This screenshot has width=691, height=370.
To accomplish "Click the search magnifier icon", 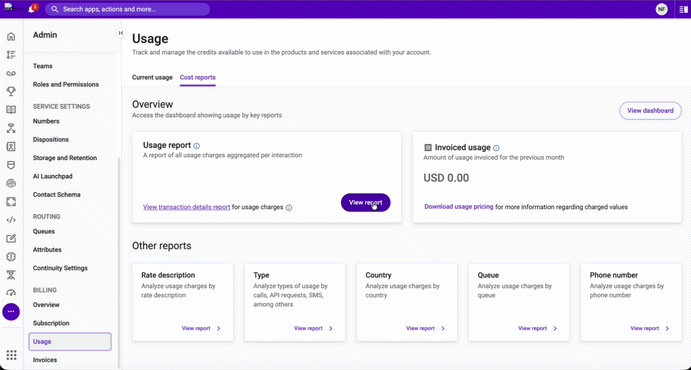I will click(55, 9).
